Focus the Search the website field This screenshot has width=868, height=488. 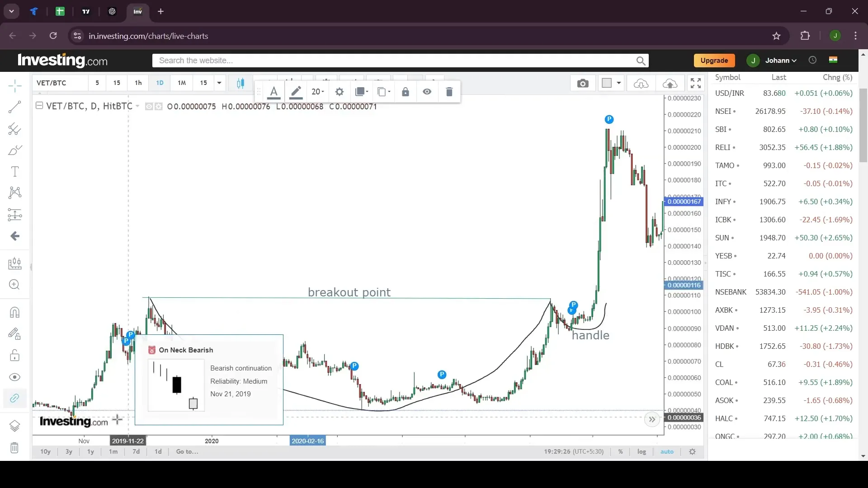(x=393, y=61)
